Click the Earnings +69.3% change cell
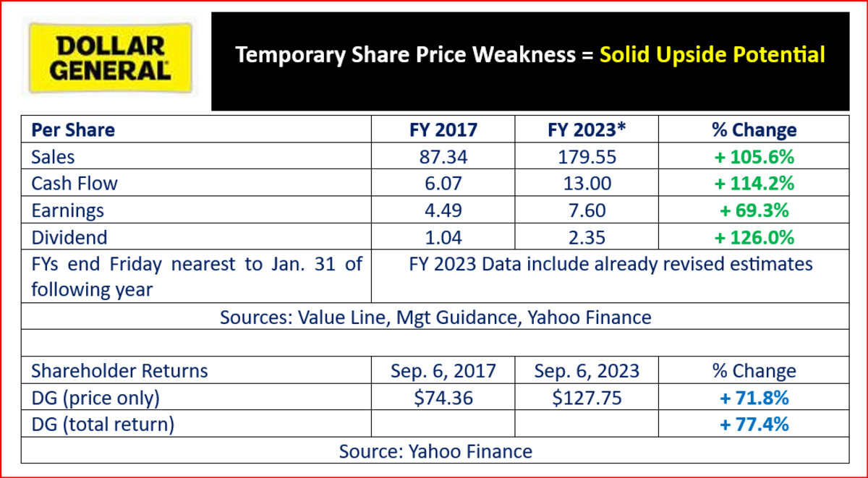Image resolution: width=868 pixels, height=478 pixels. click(754, 210)
